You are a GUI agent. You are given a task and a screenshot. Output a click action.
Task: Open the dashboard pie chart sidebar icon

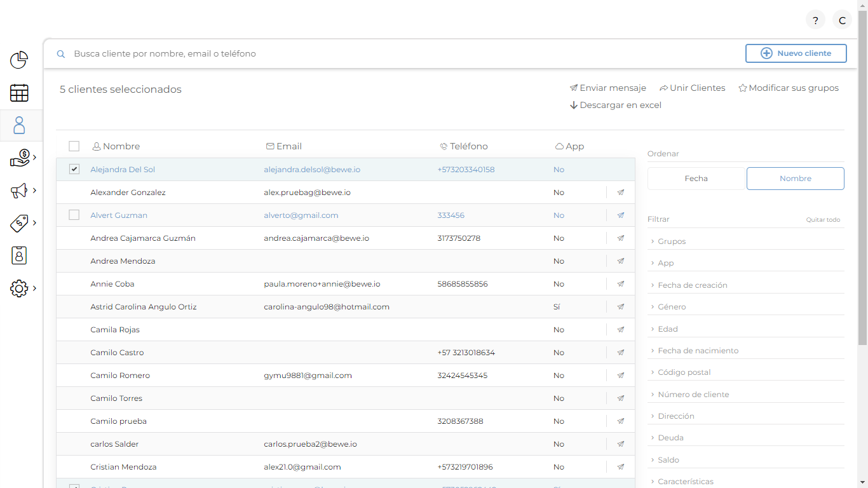coord(19,60)
